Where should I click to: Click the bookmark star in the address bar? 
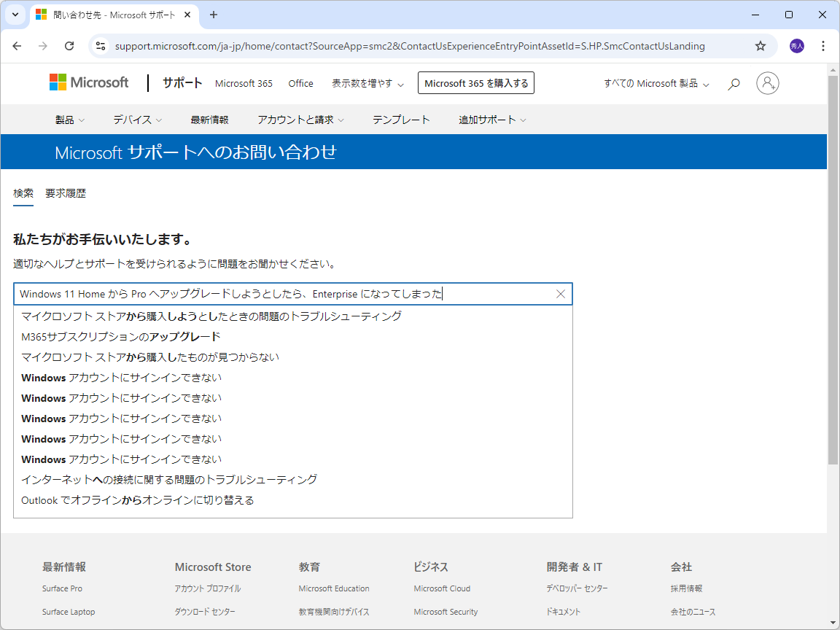point(761,45)
